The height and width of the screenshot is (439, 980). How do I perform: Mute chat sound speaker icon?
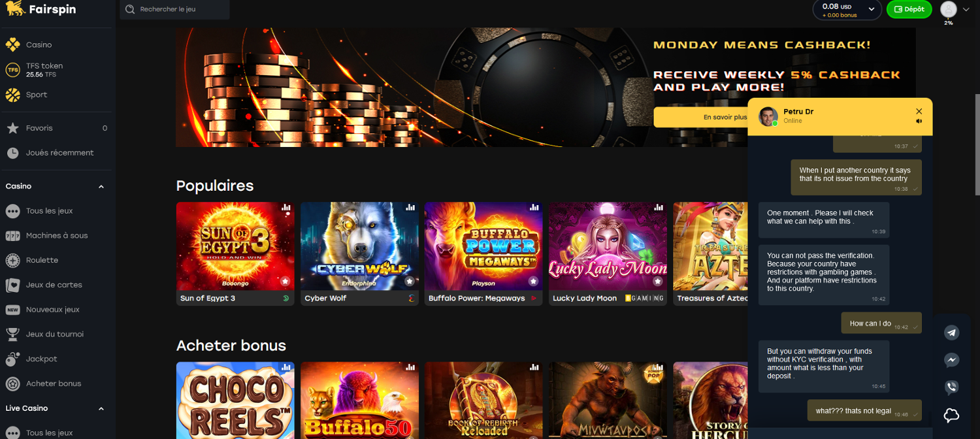pos(919,121)
